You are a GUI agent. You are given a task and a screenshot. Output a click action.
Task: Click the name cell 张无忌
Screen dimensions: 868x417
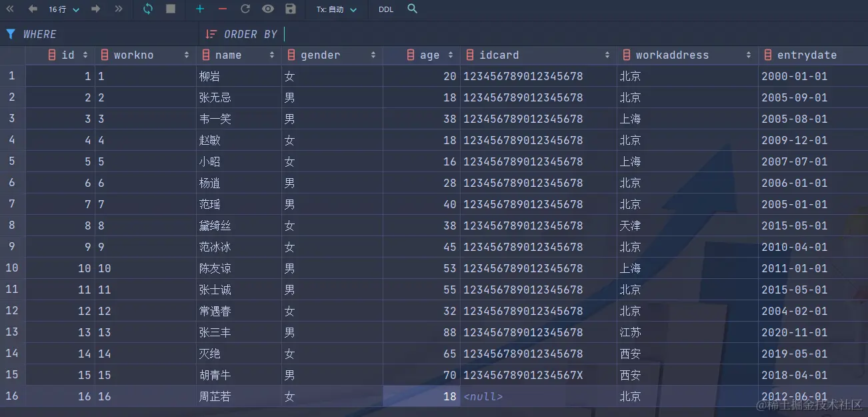pos(239,97)
